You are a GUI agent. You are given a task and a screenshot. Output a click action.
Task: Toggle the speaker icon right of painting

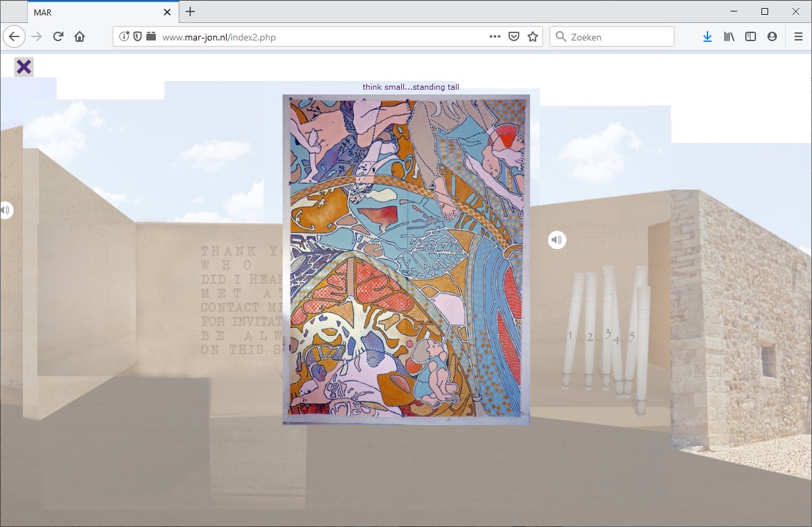coord(556,240)
